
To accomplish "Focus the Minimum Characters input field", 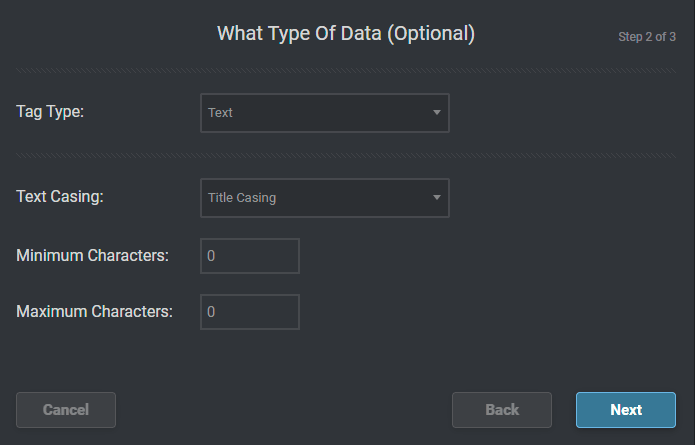I will 250,256.
